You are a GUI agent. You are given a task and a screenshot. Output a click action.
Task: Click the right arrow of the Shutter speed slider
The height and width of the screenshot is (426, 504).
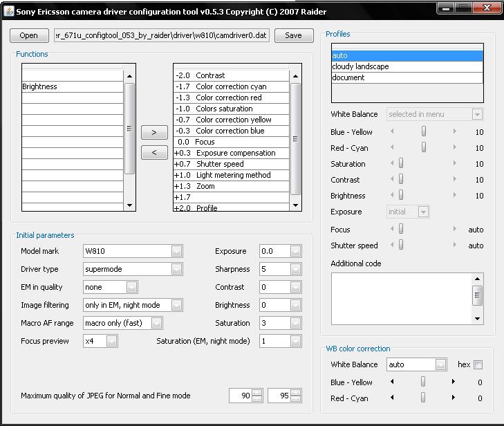(x=454, y=245)
